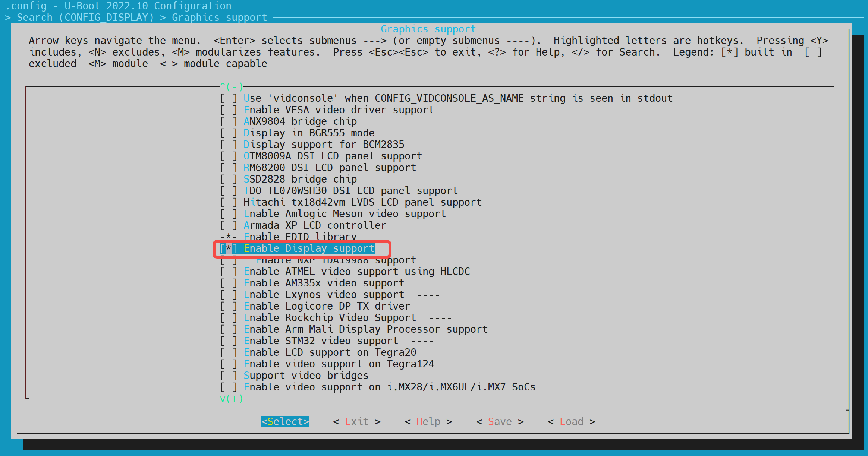Expand Enable Exynos video support submenu
This screenshot has height=456, width=868.
pos(324,295)
